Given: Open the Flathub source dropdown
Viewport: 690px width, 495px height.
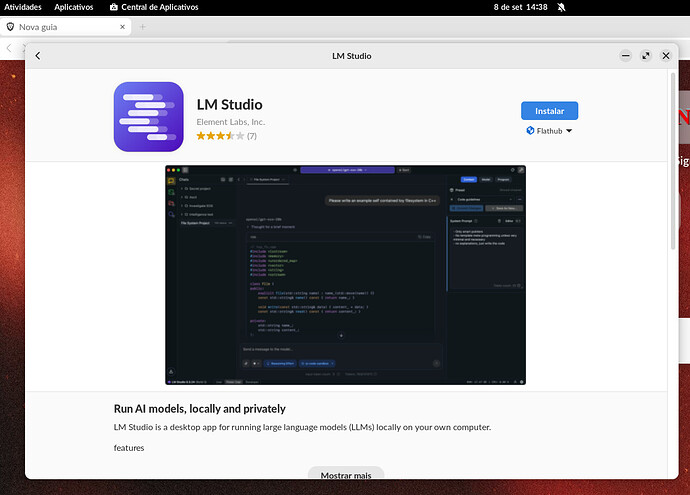Looking at the screenshot, I should (549, 131).
